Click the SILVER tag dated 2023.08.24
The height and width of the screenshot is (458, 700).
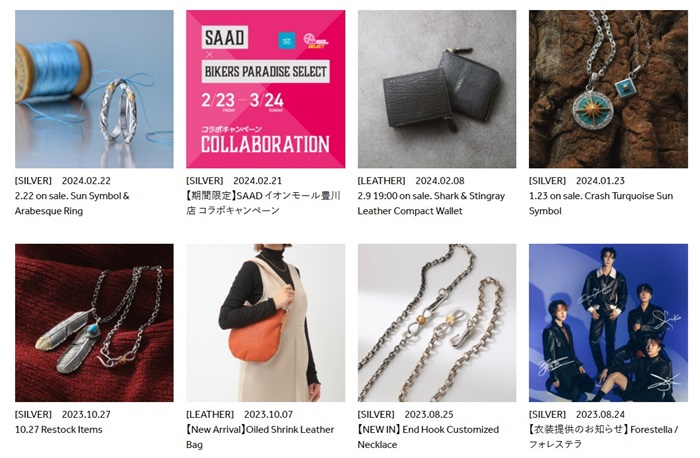pos(547,414)
